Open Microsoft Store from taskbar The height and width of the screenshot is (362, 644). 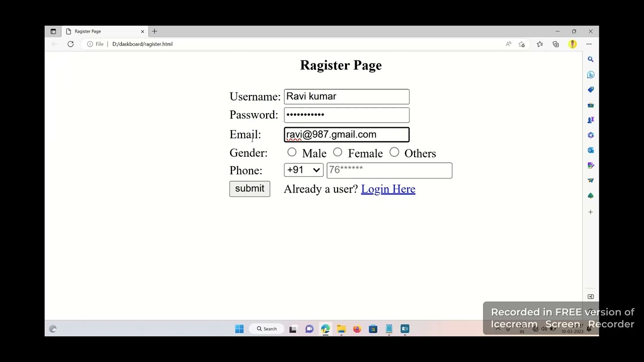click(x=373, y=329)
